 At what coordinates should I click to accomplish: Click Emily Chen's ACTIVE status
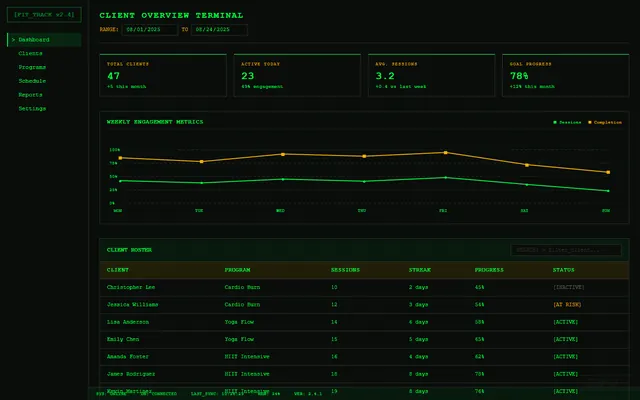pyautogui.click(x=565, y=339)
